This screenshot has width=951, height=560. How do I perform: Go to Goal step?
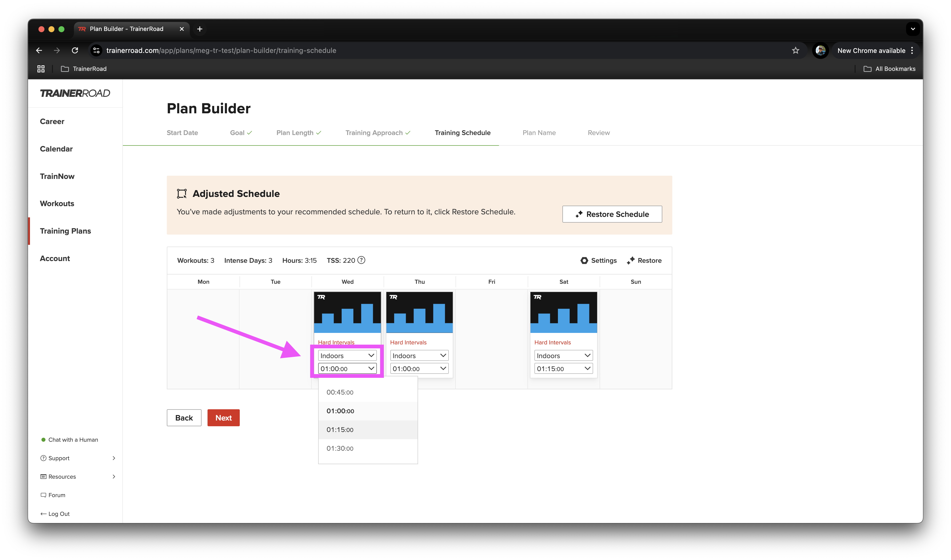(241, 133)
